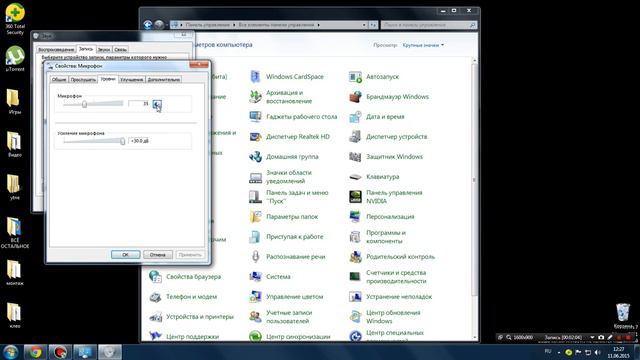Open Домашняя группа settings

(284, 157)
